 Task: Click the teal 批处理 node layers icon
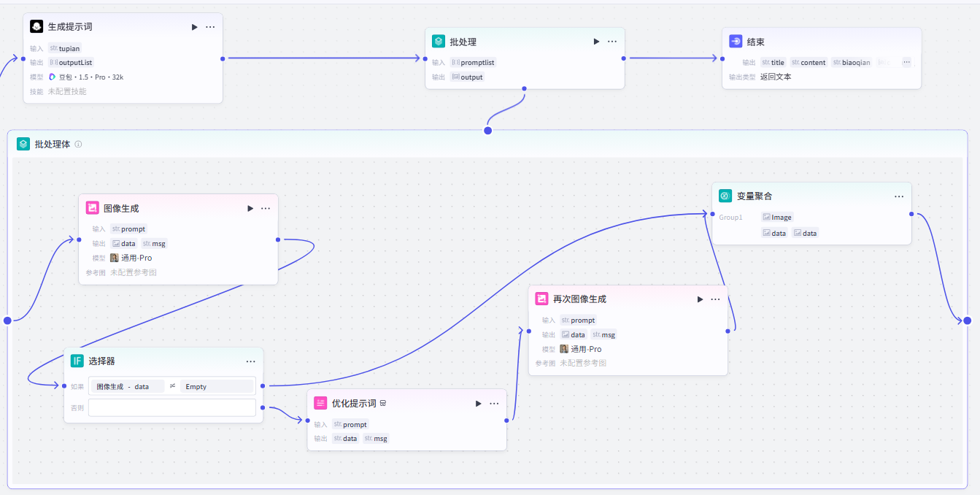[x=438, y=42]
